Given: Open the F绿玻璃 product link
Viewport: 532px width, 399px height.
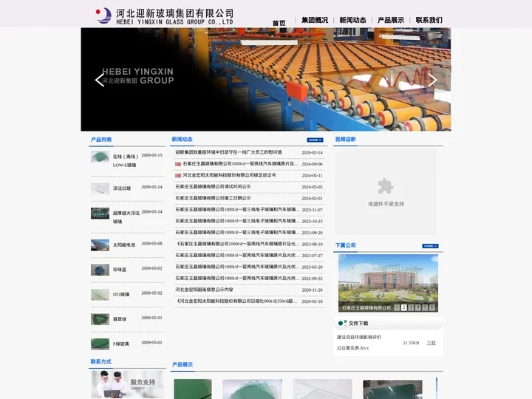Looking at the screenshot, I should [x=120, y=344].
